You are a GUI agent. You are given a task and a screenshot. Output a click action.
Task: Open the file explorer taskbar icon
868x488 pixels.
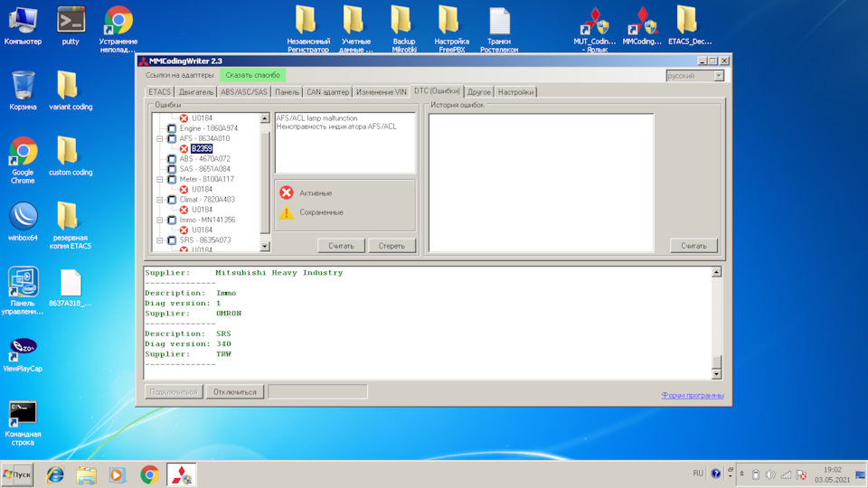87,474
